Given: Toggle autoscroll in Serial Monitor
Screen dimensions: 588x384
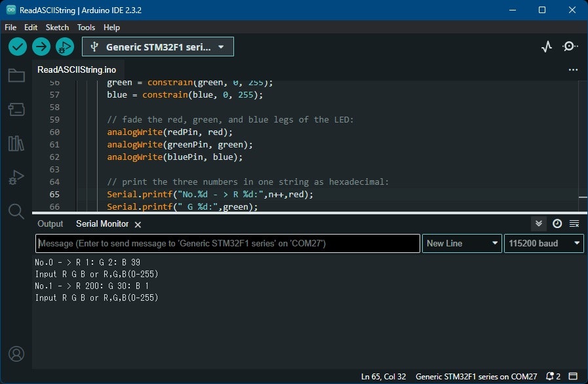Looking at the screenshot, I should click(539, 224).
